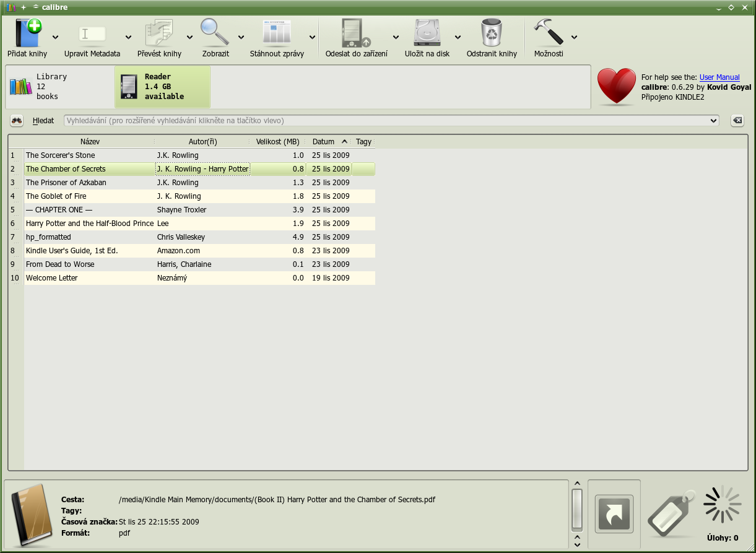Open the tag browser tag icon
The width and height of the screenshot is (756, 553).
pyautogui.click(x=671, y=513)
